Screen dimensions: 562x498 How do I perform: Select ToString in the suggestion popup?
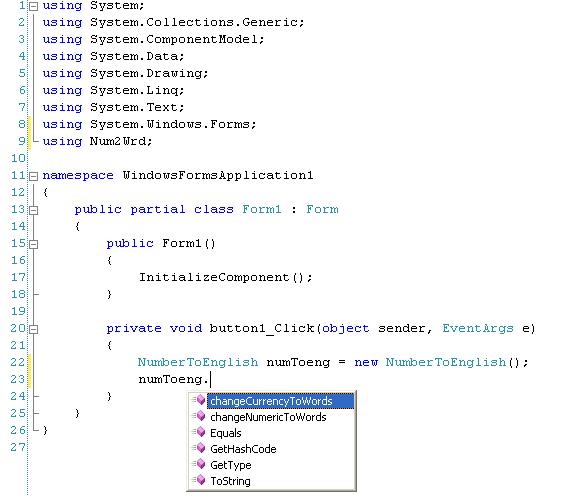click(x=230, y=481)
